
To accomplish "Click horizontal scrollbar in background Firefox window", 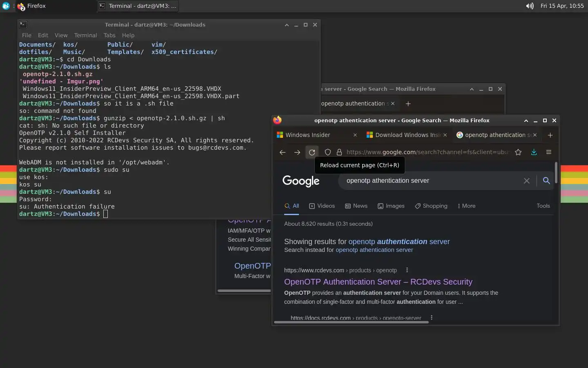I will pyautogui.click(x=244, y=291).
